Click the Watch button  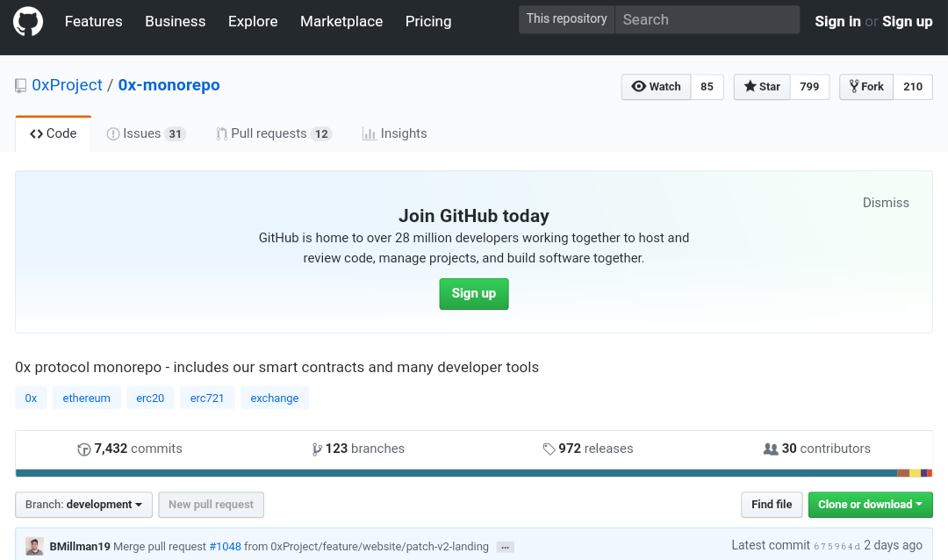point(656,87)
